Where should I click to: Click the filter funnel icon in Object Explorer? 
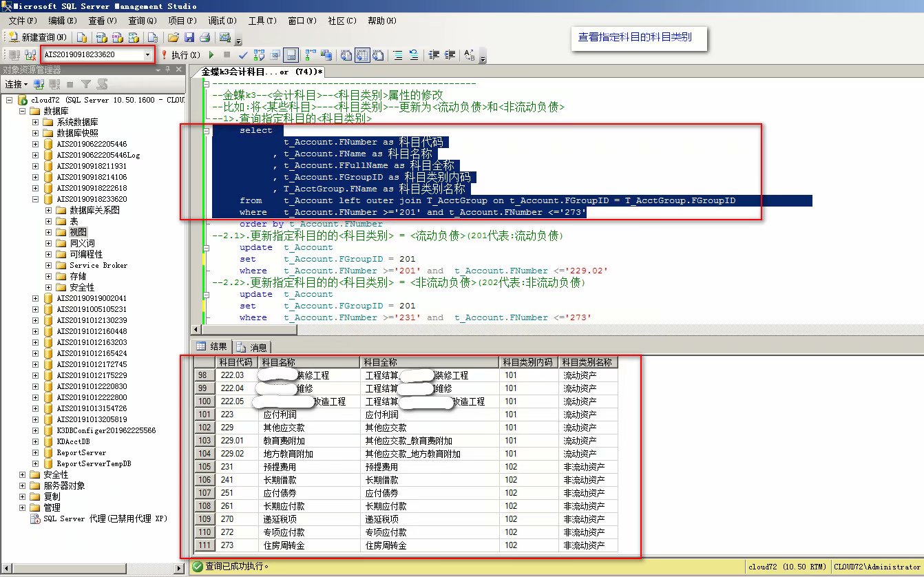(x=85, y=84)
